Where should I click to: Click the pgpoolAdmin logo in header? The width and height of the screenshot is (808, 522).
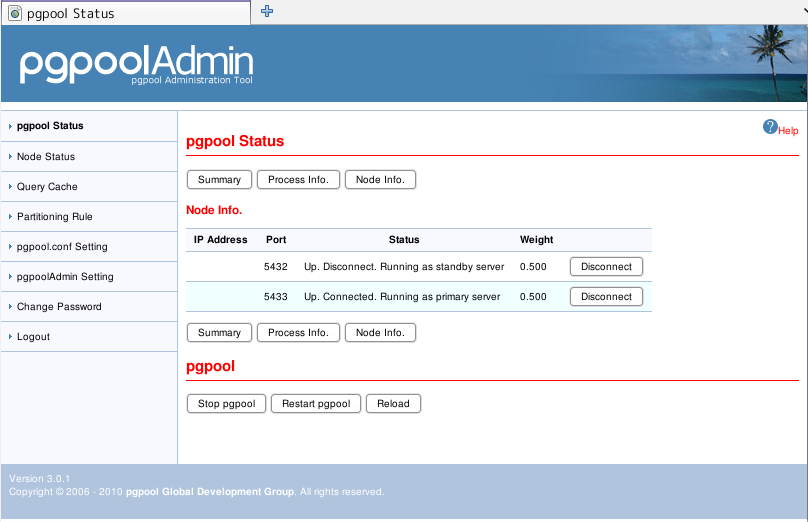tap(137, 64)
